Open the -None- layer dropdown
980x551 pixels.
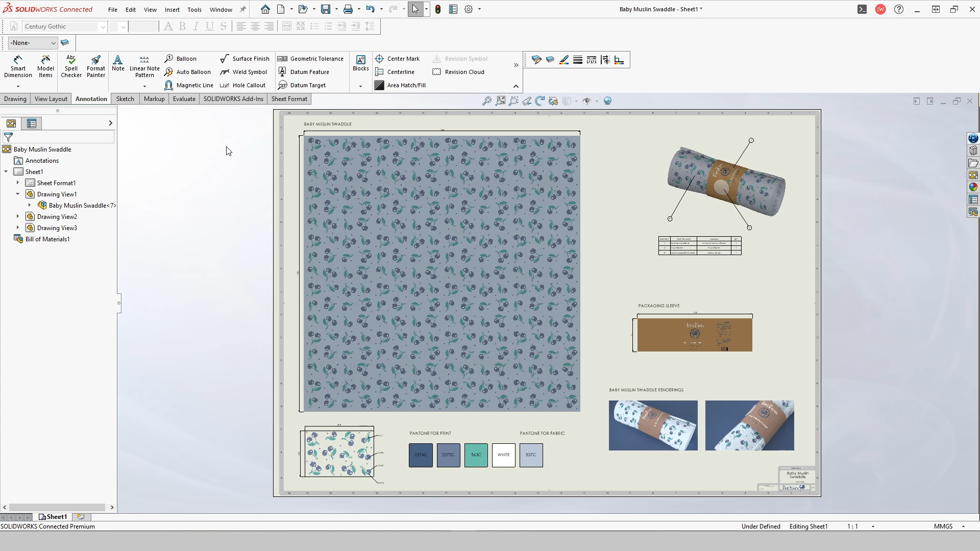[53, 43]
